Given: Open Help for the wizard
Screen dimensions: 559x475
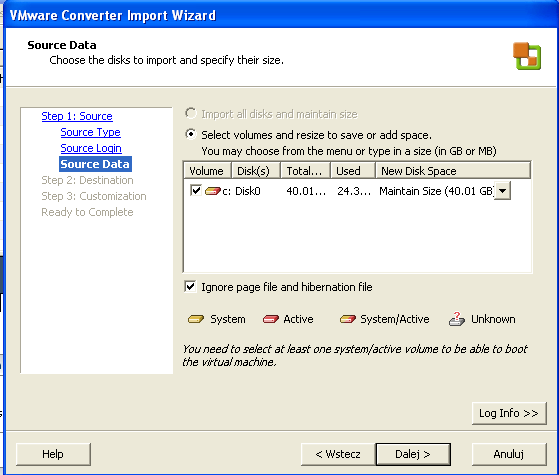Looking at the screenshot, I should (x=53, y=454).
